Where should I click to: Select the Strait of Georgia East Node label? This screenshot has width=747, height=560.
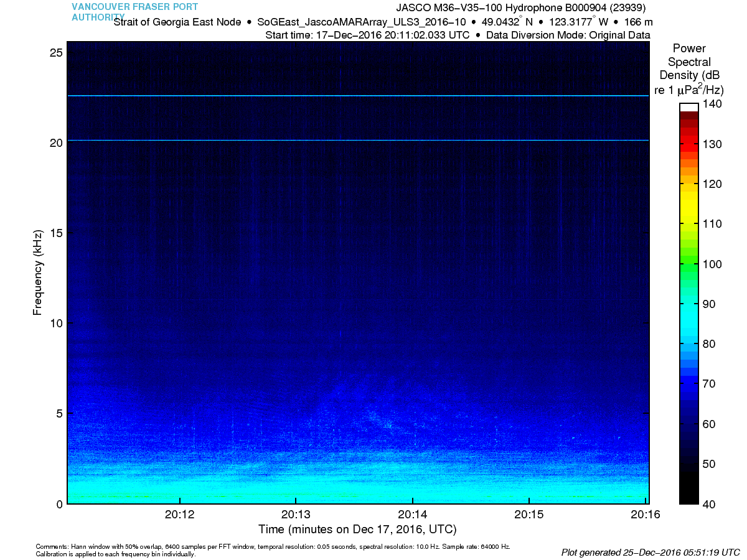pyautogui.click(x=177, y=22)
